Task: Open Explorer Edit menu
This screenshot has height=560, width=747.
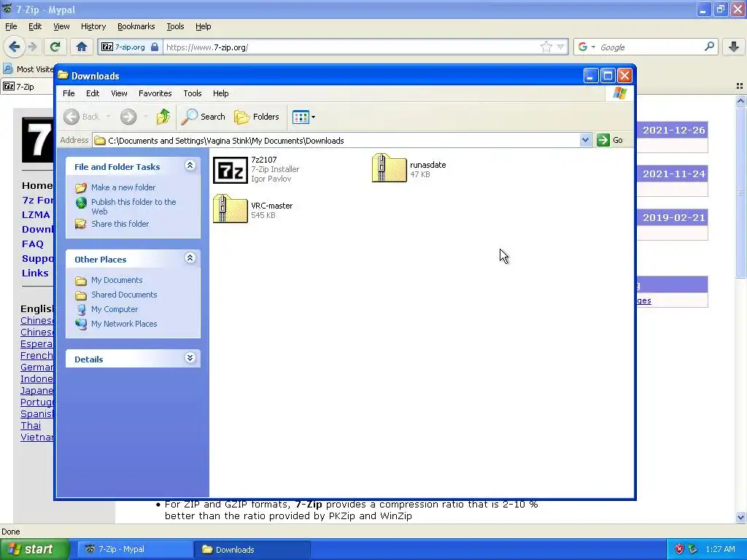Action: (x=93, y=93)
